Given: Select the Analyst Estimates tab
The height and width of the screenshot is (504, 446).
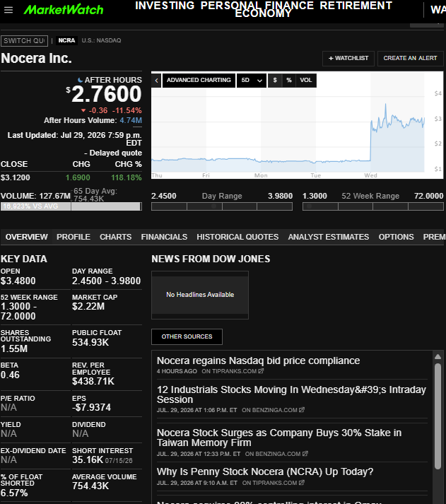Looking at the screenshot, I should coord(329,237).
